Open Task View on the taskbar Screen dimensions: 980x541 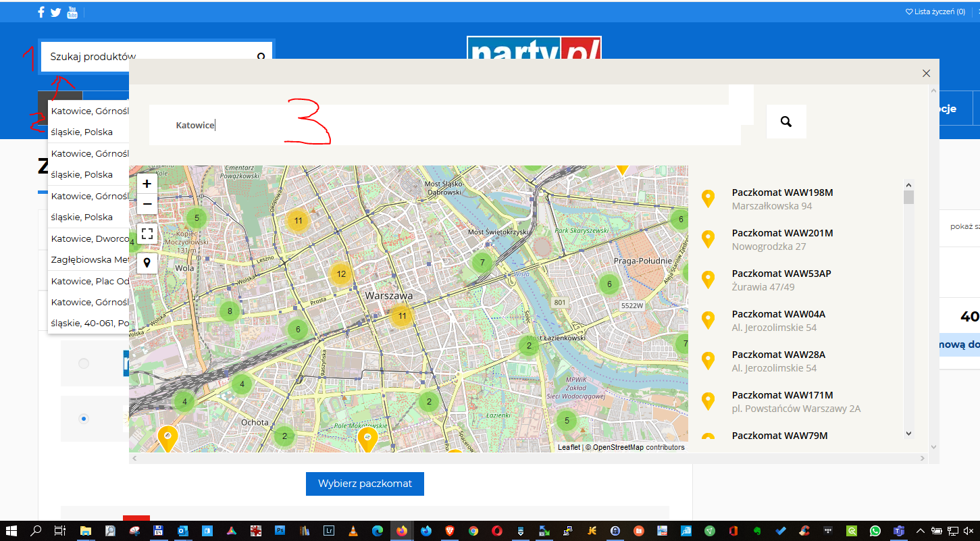[x=60, y=531]
